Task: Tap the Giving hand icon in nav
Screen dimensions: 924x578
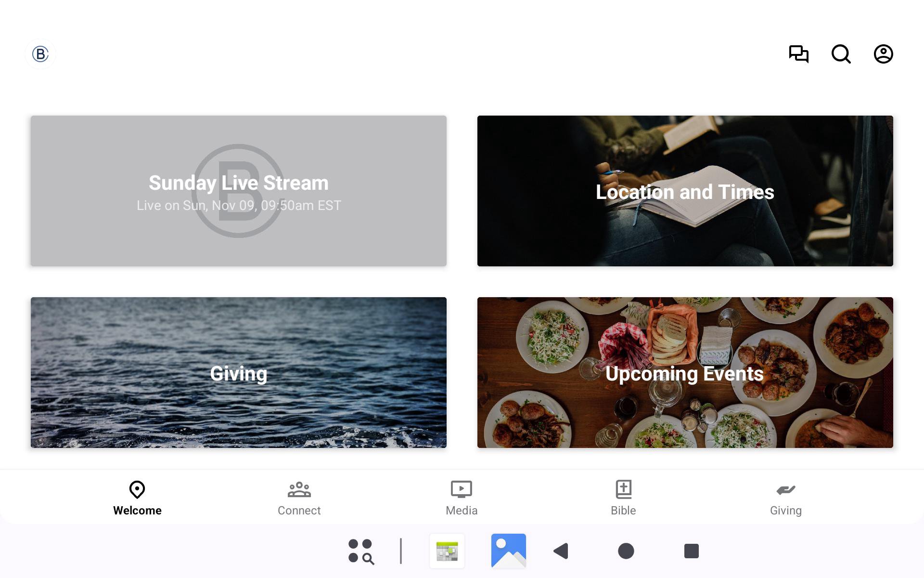Action: (785, 490)
